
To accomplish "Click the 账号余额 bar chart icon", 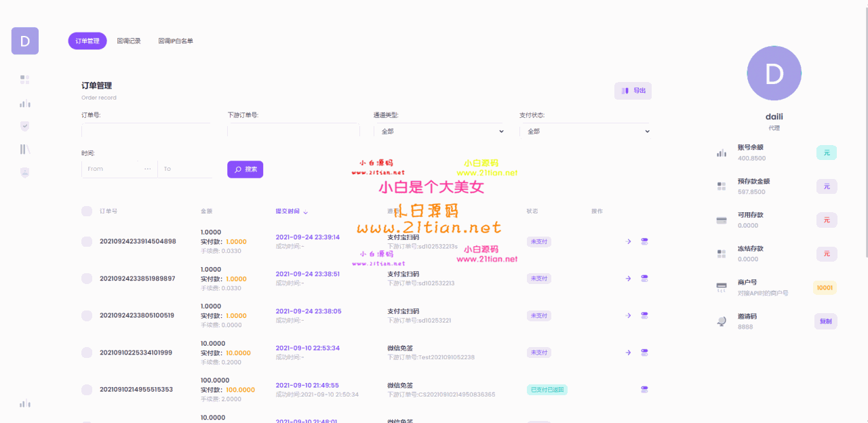I will click(x=722, y=153).
